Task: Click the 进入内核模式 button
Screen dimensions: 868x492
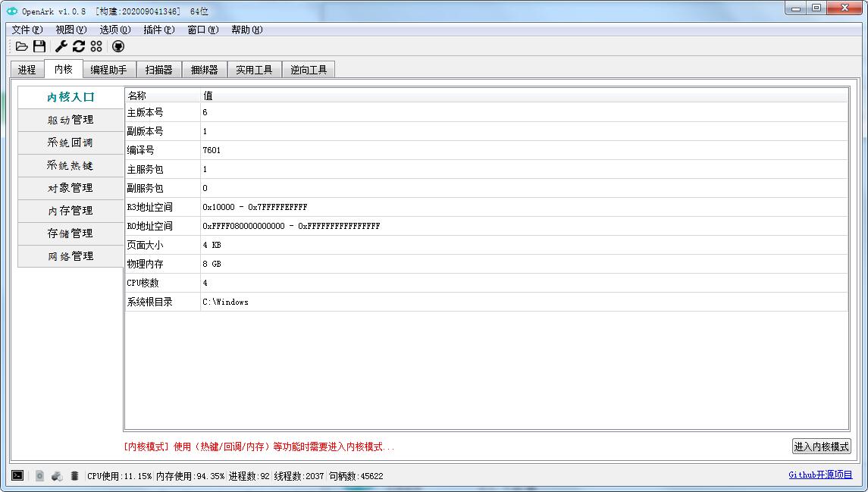Action: click(821, 447)
